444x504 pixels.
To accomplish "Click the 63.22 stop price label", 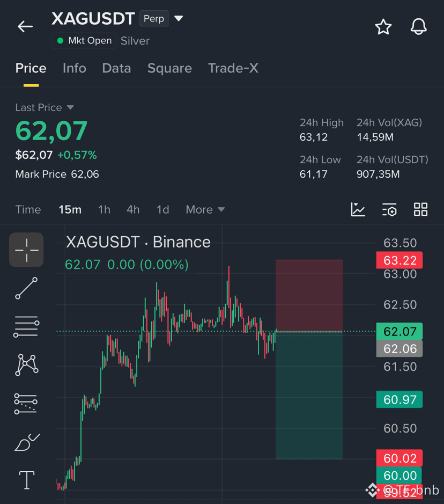I will 399,260.
